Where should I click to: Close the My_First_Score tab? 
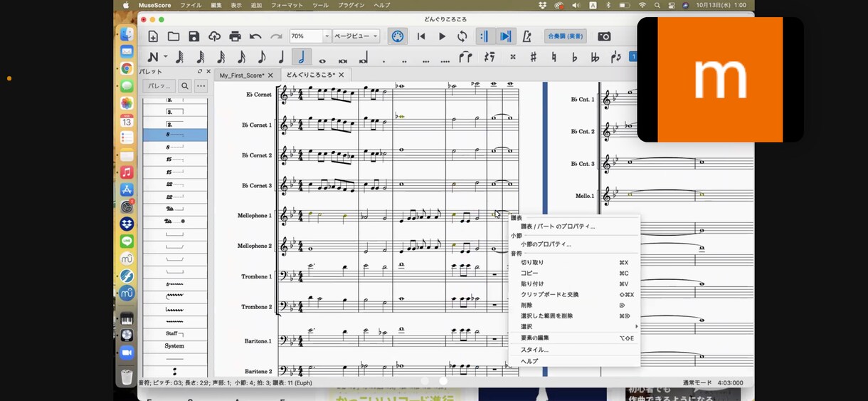tap(272, 75)
